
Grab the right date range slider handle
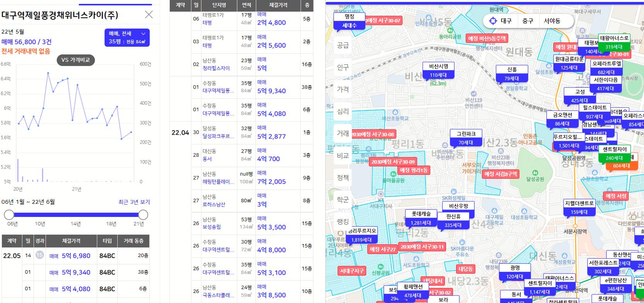[143, 215]
